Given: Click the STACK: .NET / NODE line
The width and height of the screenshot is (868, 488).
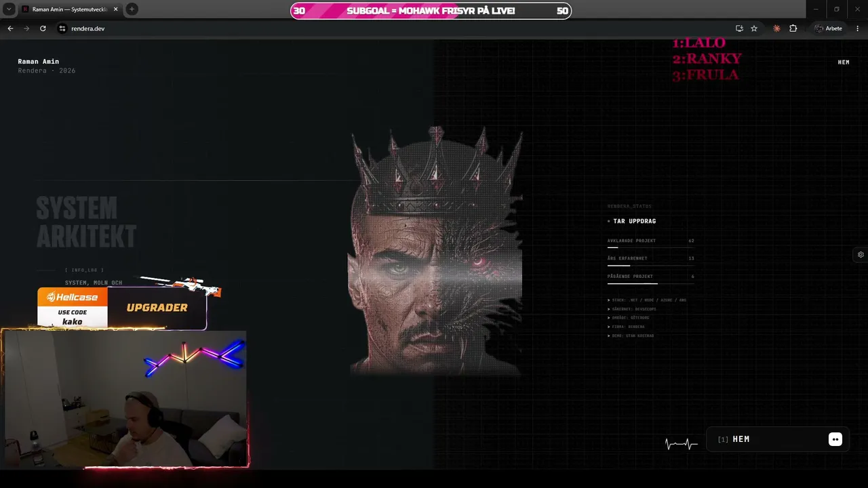Looking at the screenshot, I should 648,300.
